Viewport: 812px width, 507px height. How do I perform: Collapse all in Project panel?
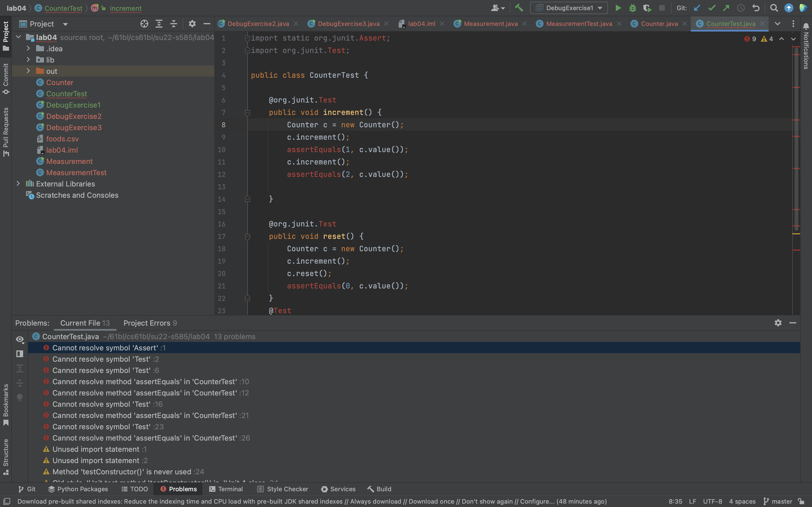(x=173, y=24)
